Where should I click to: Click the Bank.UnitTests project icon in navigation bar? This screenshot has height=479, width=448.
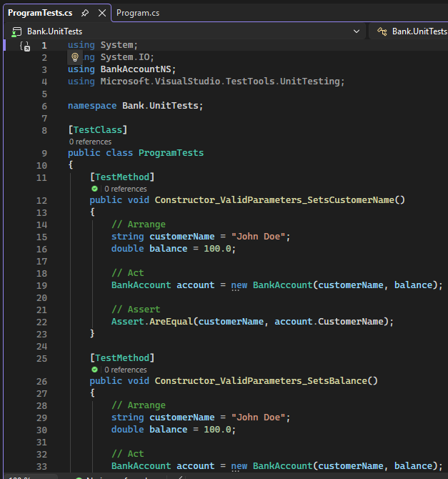click(x=16, y=31)
